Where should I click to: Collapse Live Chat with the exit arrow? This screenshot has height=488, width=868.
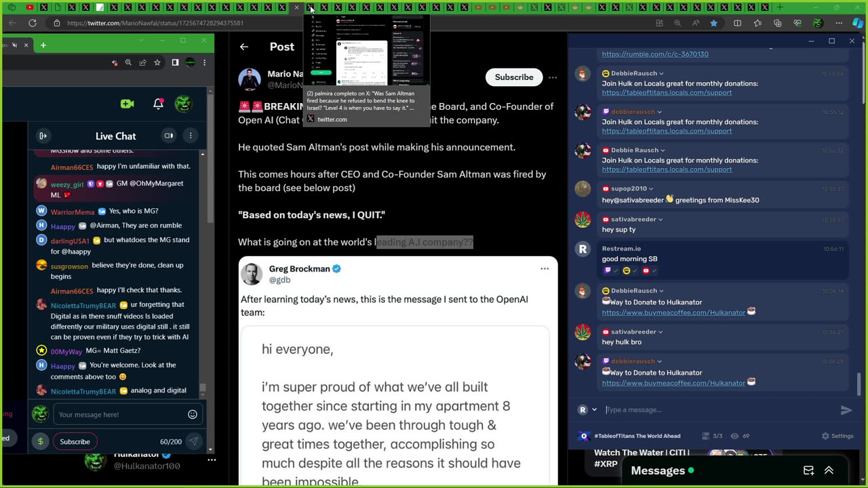(43, 136)
